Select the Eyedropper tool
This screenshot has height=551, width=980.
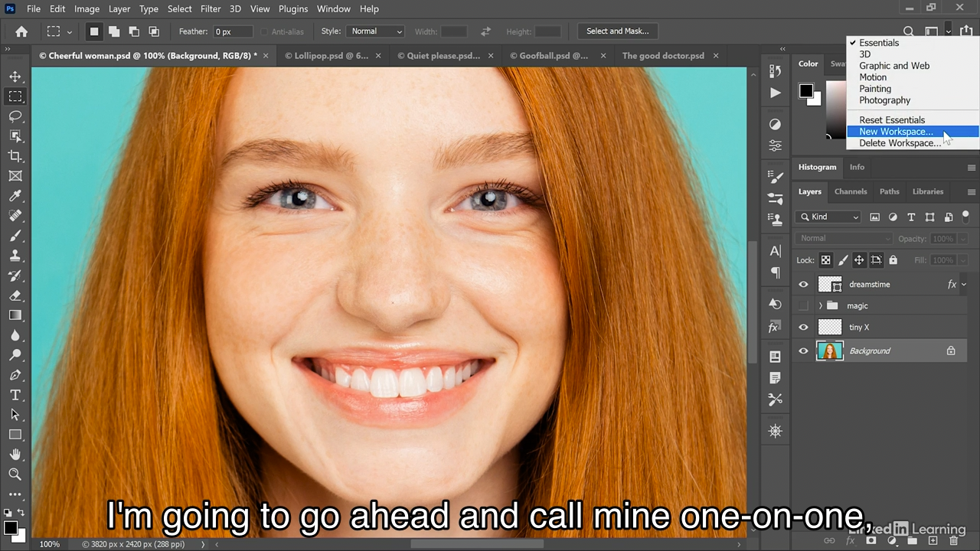tap(15, 196)
